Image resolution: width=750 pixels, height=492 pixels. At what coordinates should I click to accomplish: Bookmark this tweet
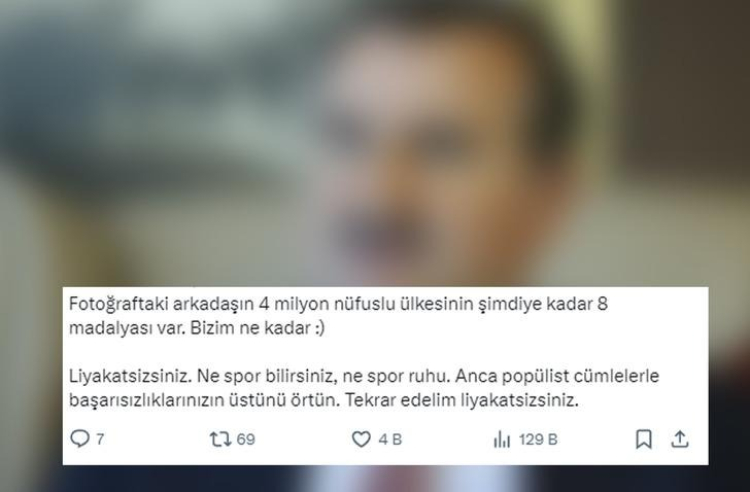(x=643, y=439)
